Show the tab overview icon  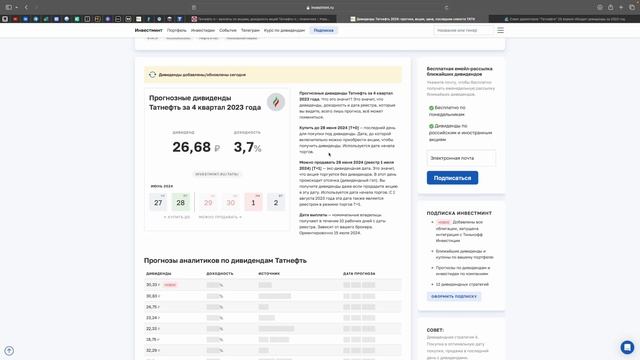[632, 7]
